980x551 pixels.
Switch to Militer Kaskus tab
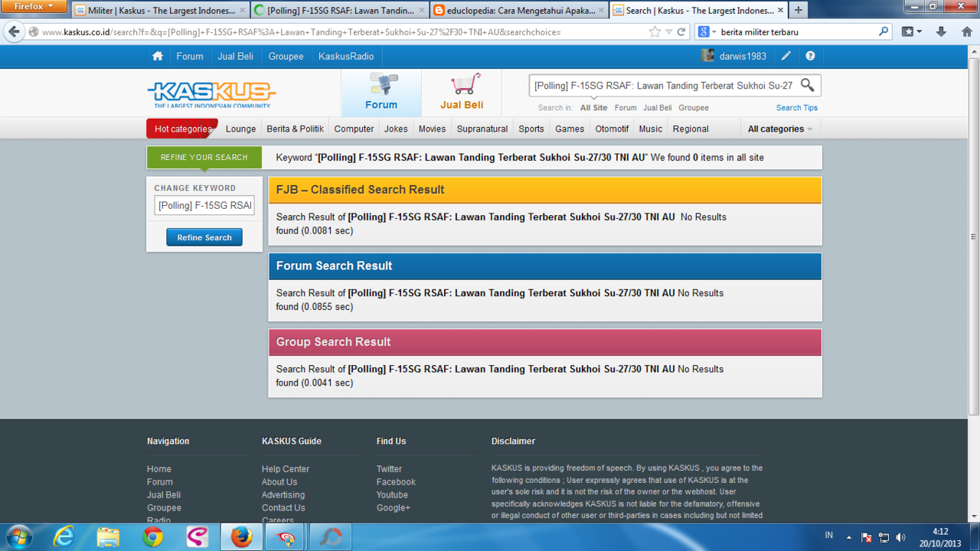coord(161,11)
